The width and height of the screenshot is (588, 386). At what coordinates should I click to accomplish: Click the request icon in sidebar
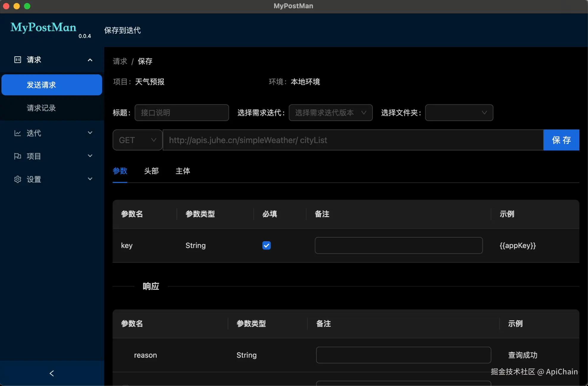pyautogui.click(x=18, y=60)
